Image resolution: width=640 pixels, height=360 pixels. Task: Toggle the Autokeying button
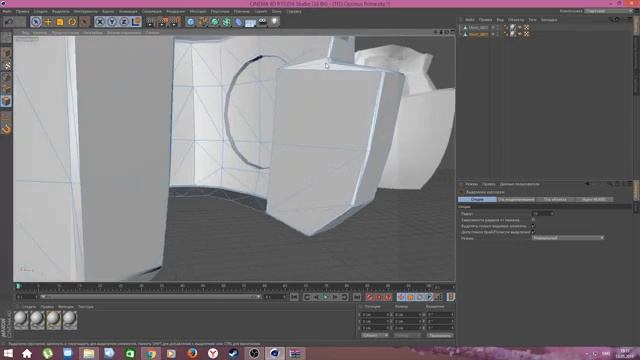379,297
